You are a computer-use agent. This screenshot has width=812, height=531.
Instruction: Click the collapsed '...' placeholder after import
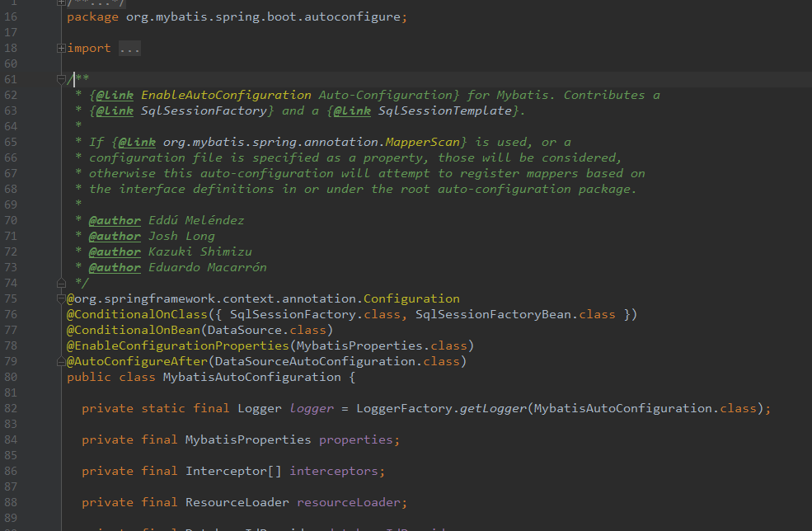tap(129, 48)
